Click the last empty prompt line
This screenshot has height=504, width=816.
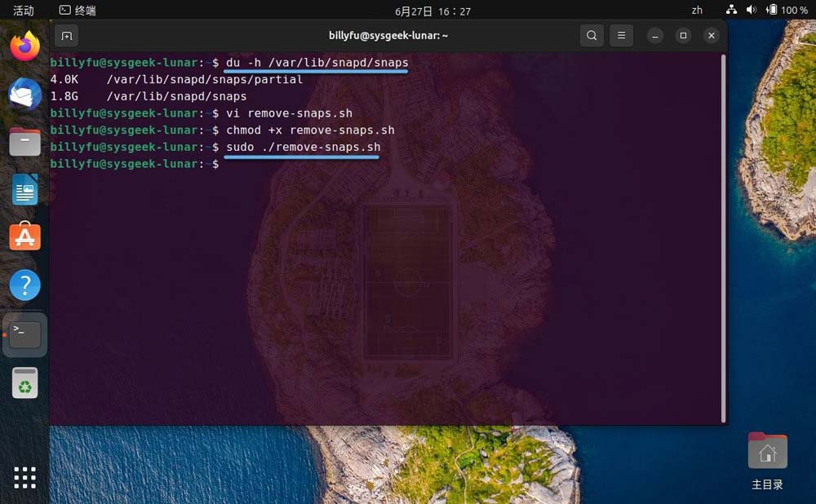click(135, 164)
